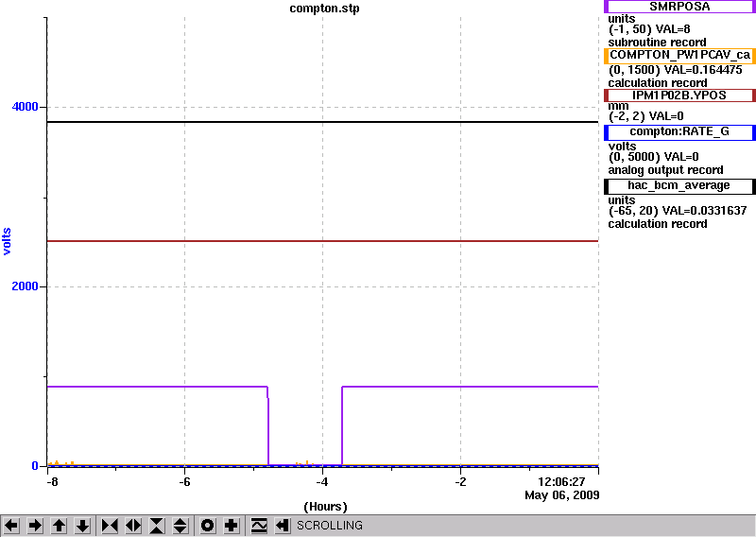Select the IPM1P02B.YPOS curve legend entry

[679, 95]
